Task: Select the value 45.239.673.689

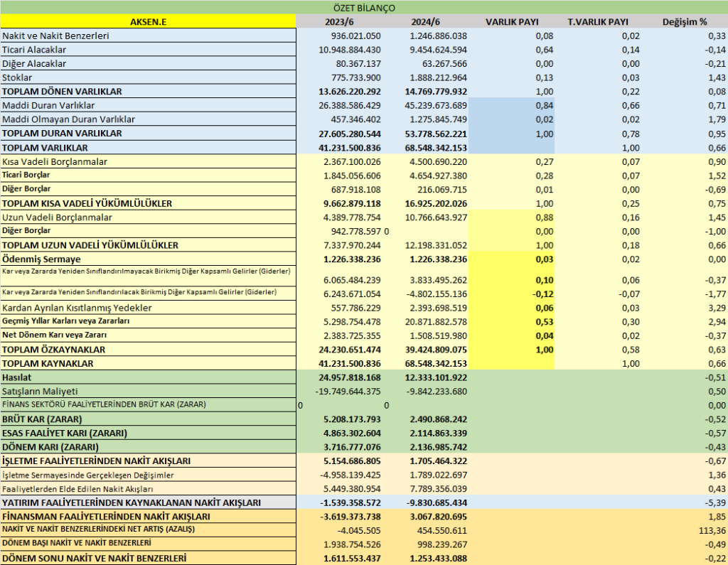Action: pyautogui.click(x=436, y=105)
